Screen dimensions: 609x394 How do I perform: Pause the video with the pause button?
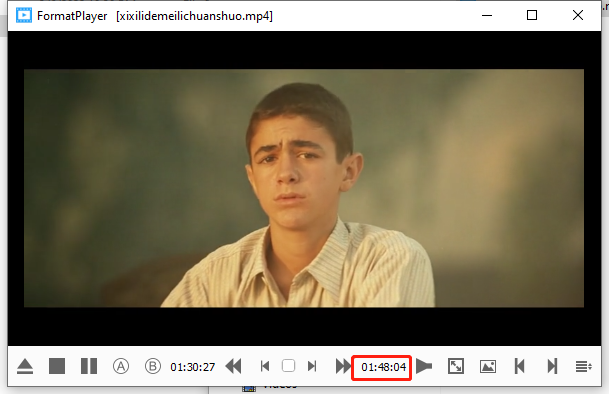click(x=89, y=366)
